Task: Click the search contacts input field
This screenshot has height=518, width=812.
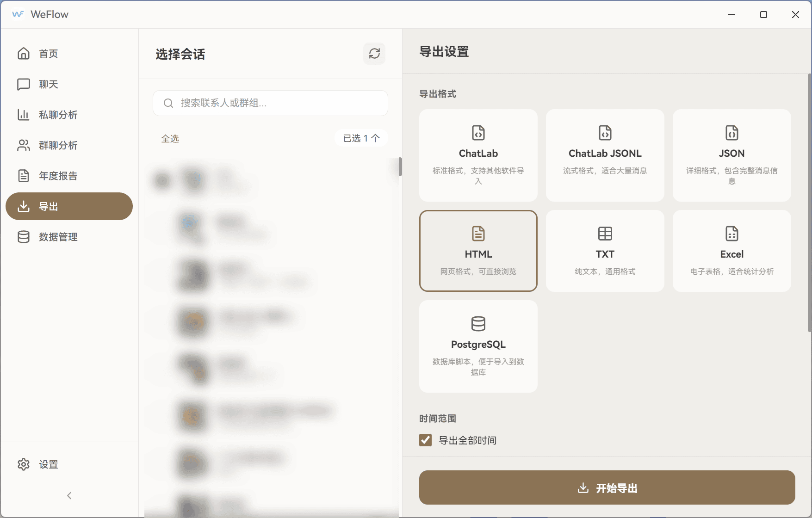Action: 270,103
